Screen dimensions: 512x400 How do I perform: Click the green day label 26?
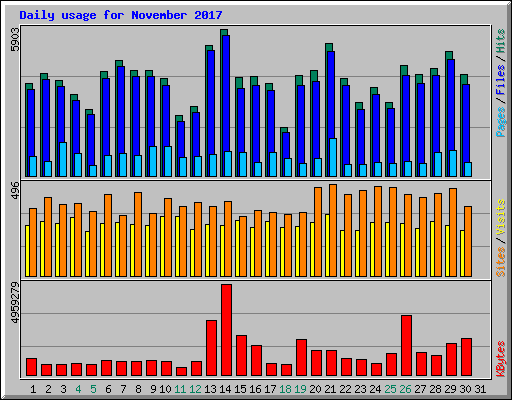coord(405,389)
